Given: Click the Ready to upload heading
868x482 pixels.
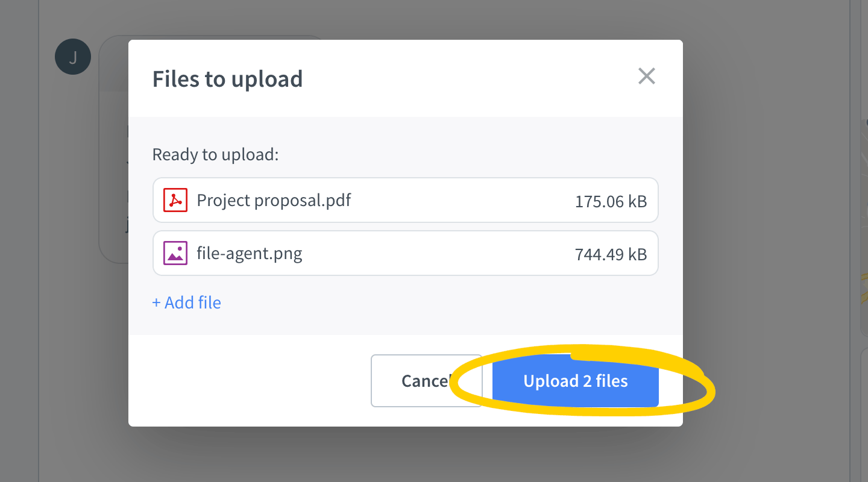Looking at the screenshot, I should tap(215, 154).
